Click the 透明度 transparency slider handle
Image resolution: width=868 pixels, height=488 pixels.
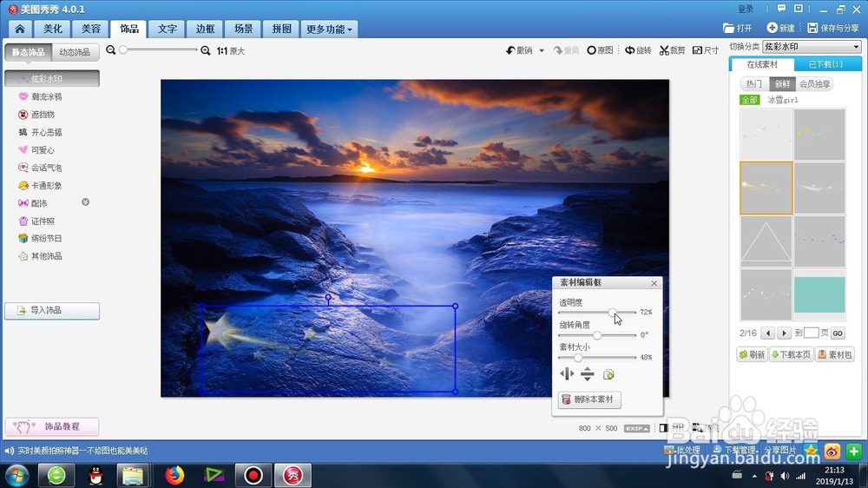click(x=612, y=313)
